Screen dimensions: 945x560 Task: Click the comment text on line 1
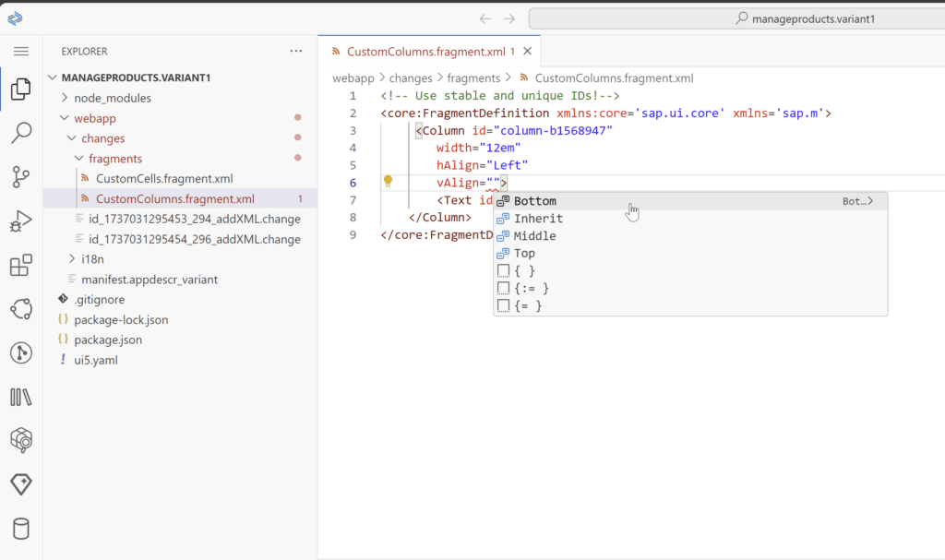point(499,95)
